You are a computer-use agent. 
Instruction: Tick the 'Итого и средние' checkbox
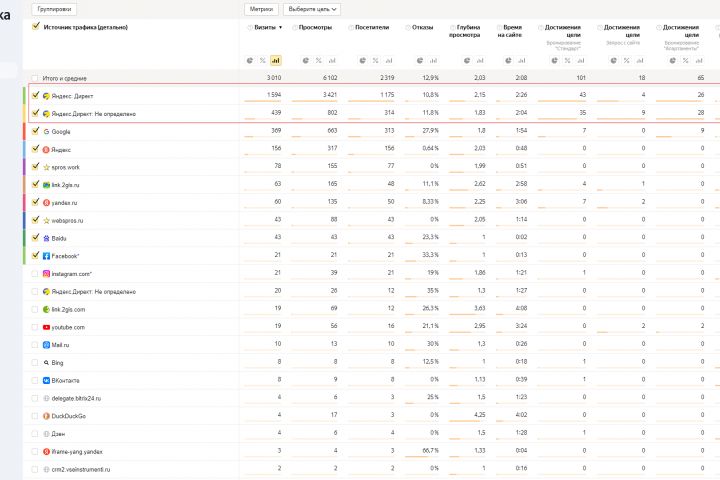(35, 77)
